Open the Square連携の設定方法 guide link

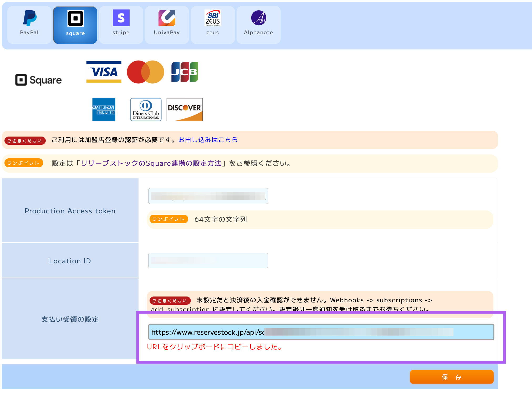click(151, 163)
